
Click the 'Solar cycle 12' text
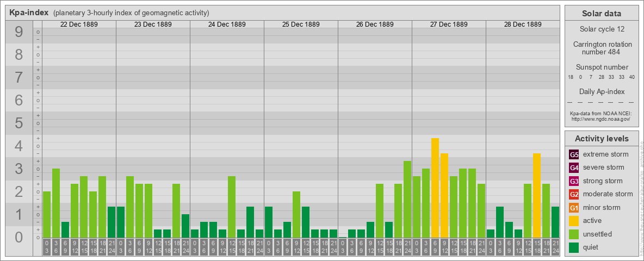tap(602, 29)
